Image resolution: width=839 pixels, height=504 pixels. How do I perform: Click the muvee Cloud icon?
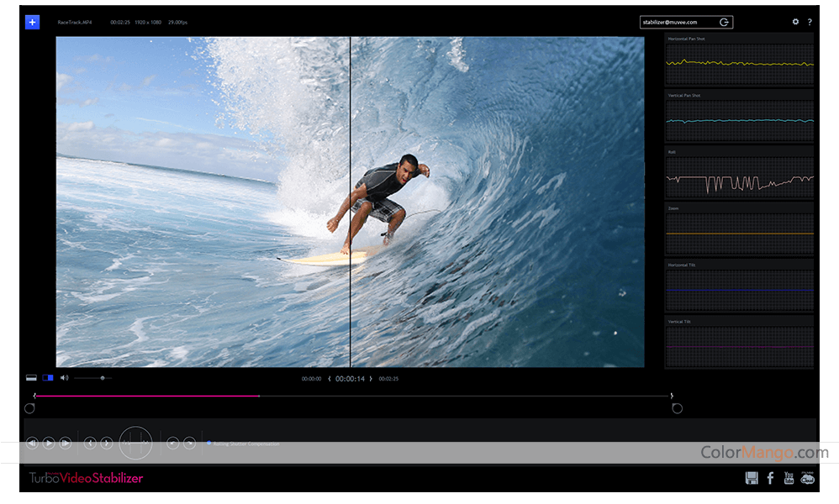pyautogui.click(x=808, y=478)
